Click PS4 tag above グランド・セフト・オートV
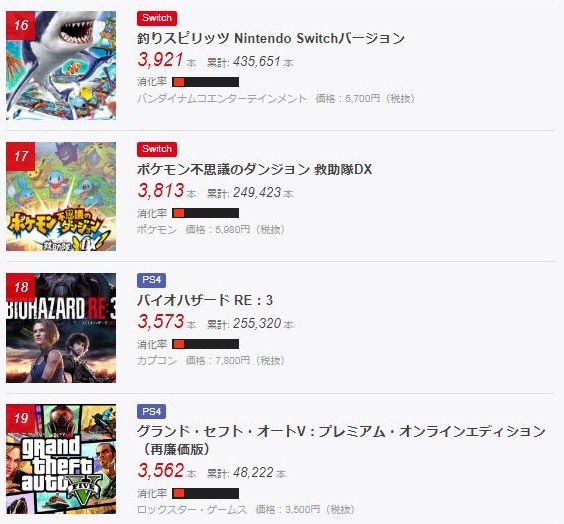 click(x=151, y=411)
